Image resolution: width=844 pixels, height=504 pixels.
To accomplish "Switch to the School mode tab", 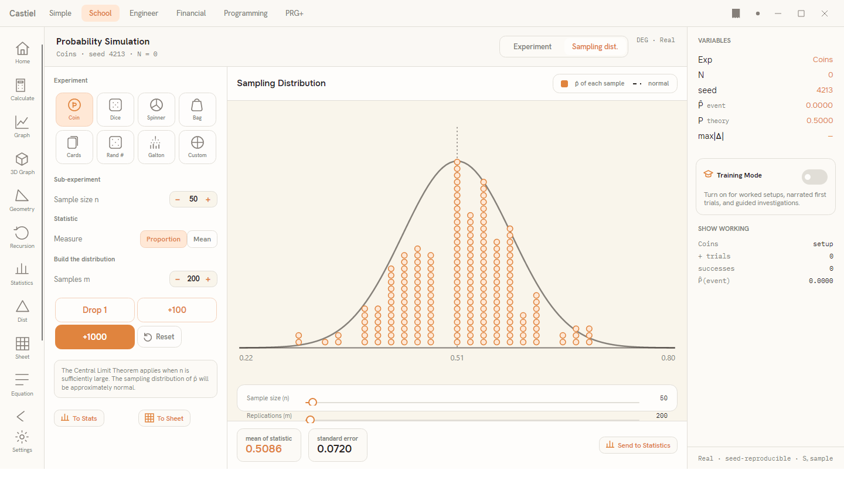I will tap(100, 13).
